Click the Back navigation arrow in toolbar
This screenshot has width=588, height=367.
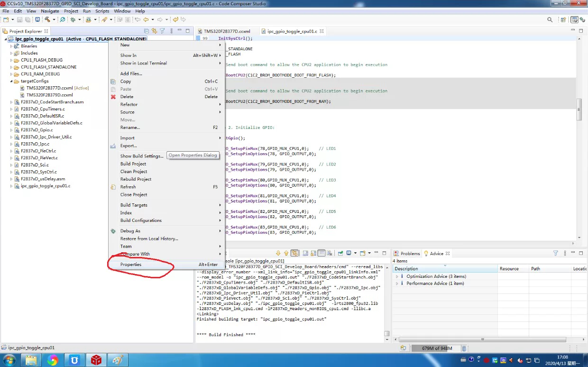click(x=146, y=19)
